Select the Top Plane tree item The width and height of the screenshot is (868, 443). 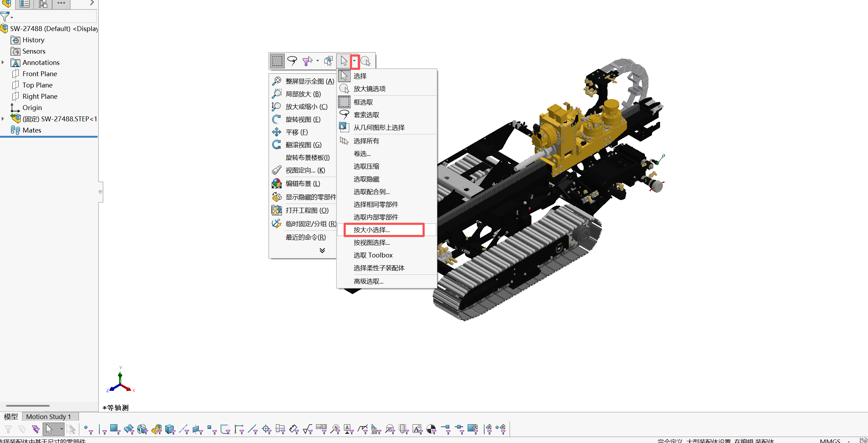point(37,85)
